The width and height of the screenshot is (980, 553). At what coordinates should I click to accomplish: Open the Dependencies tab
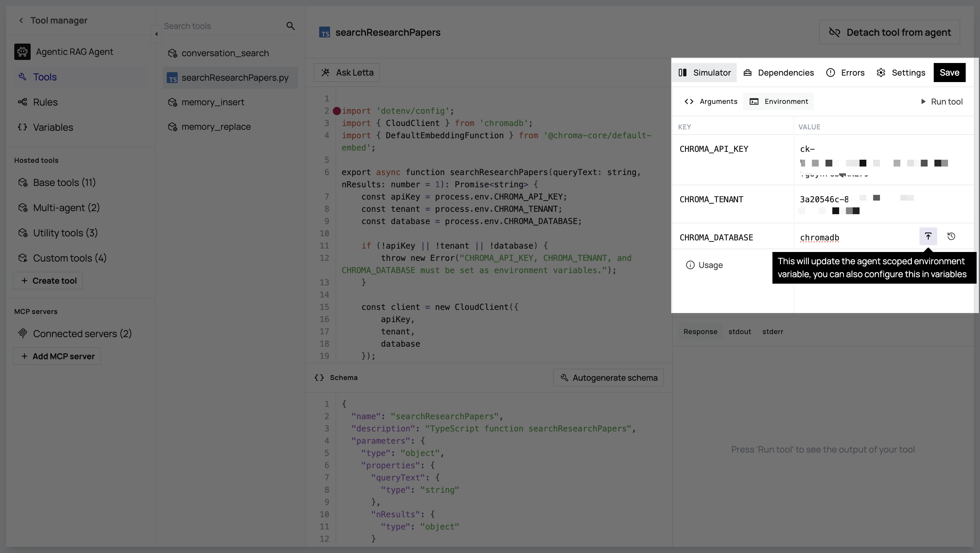click(x=778, y=73)
